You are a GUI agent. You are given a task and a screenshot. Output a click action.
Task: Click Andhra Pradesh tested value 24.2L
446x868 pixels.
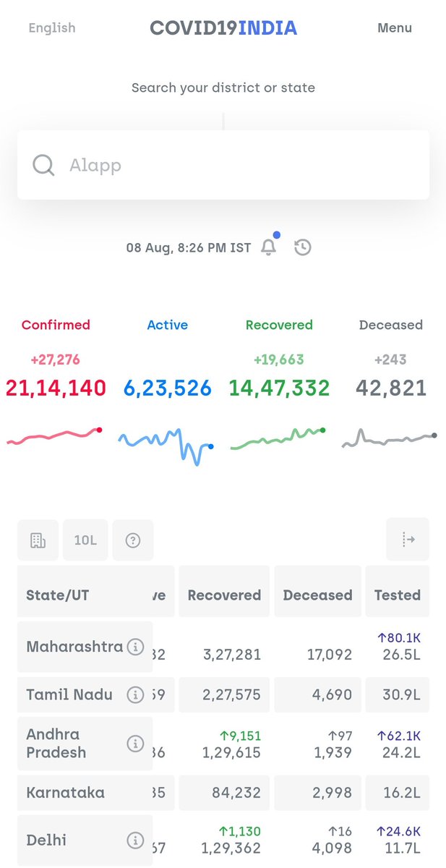[x=403, y=752]
